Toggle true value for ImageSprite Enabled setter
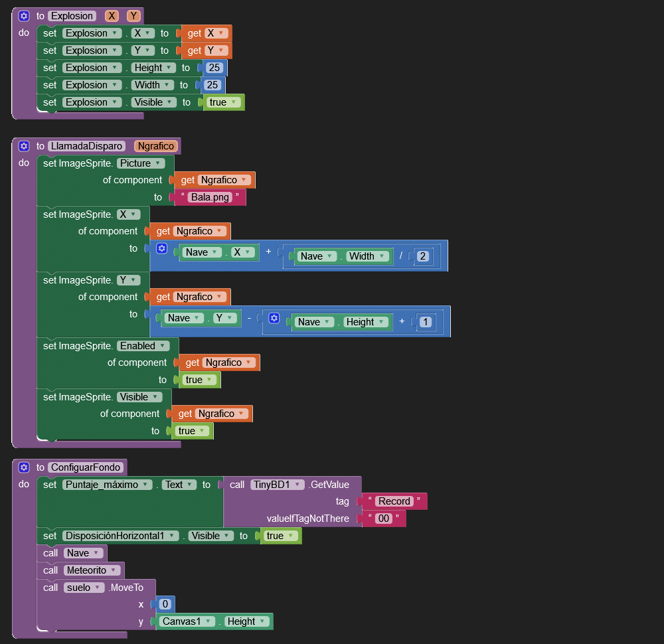 point(199,380)
